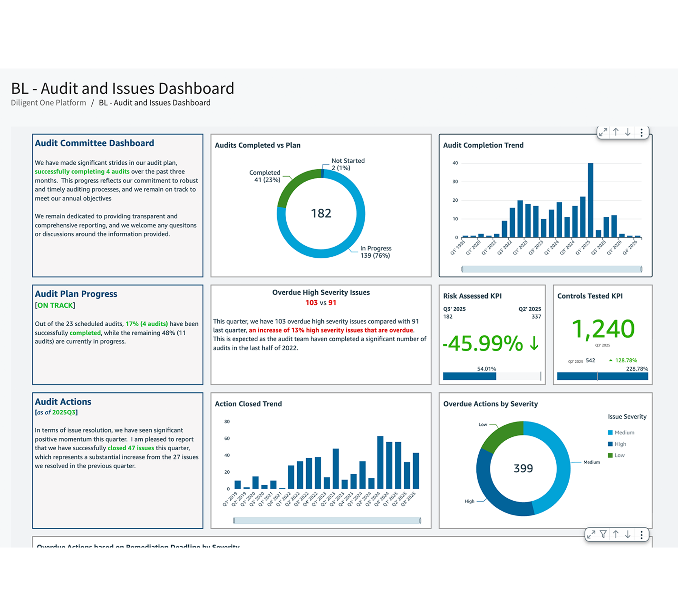This screenshot has height=616, width=678.
Task: Click BL - Audit and Issues Dashboard breadcrumb
Action: tap(154, 103)
